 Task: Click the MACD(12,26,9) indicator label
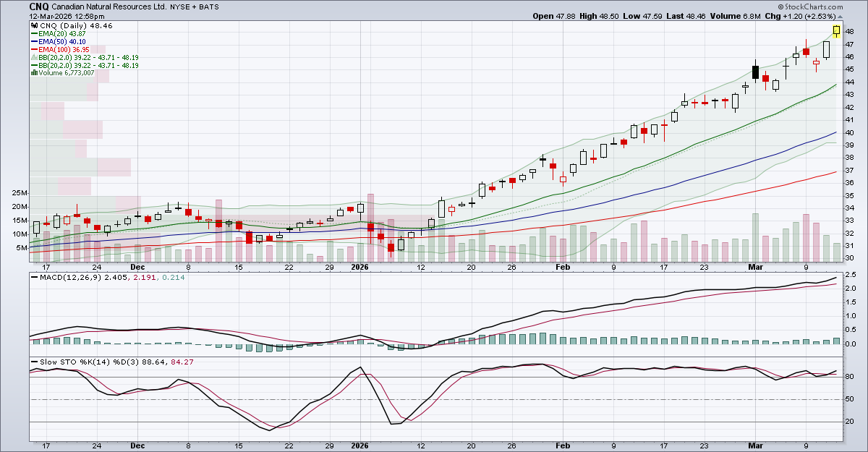(69, 277)
